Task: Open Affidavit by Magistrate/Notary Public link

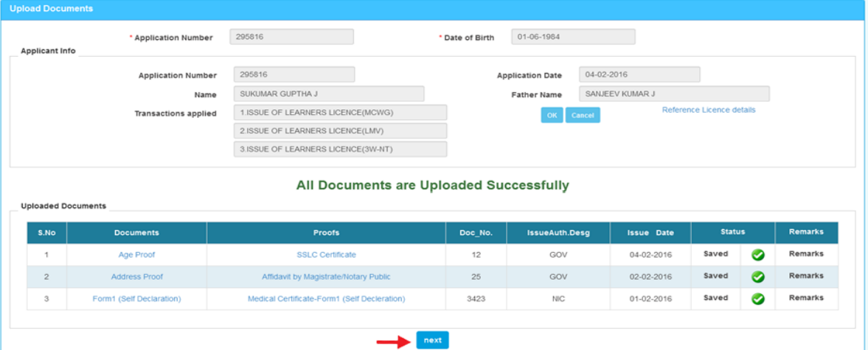Action: click(326, 277)
